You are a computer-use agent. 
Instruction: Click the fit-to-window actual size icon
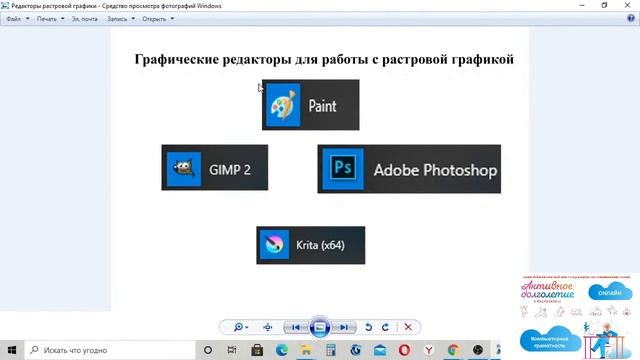[268, 327]
